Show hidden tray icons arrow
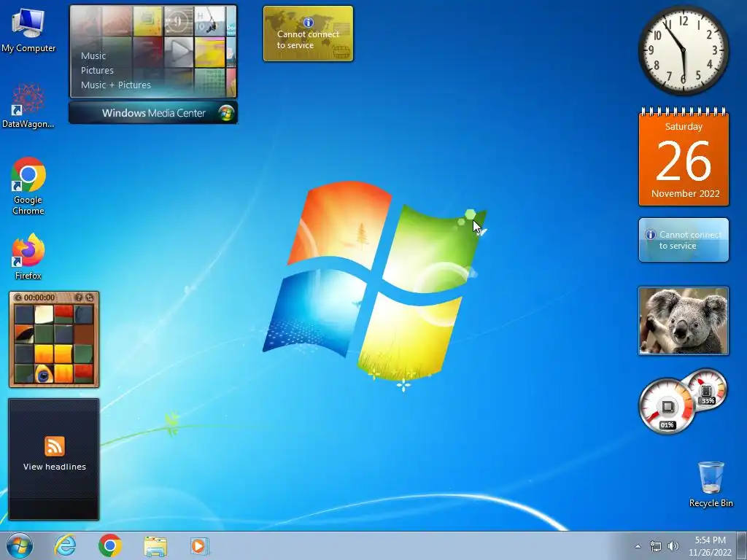The image size is (747, 560). coord(638,546)
